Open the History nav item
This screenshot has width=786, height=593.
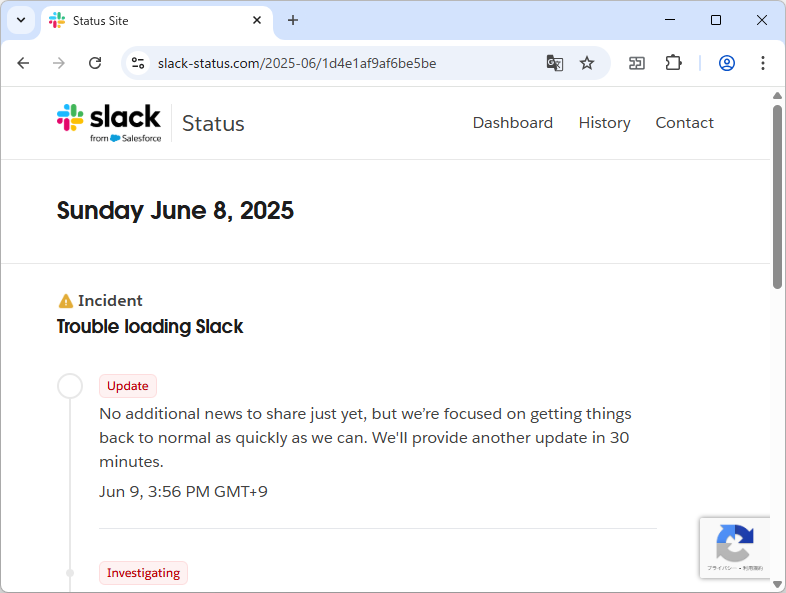click(x=604, y=123)
